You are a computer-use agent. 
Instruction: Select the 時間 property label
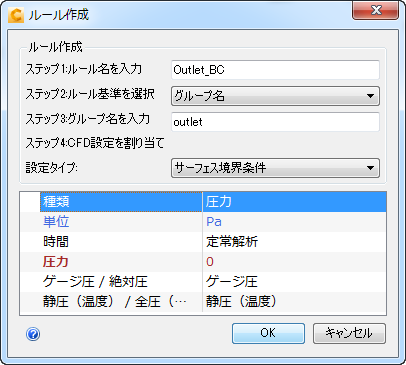56,242
